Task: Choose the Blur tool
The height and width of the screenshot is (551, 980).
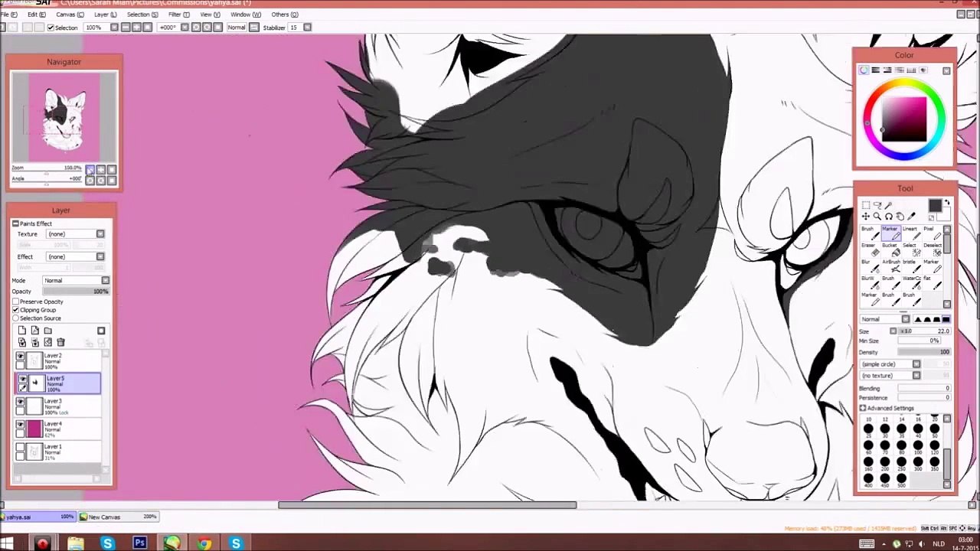Action: pos(869,266)
